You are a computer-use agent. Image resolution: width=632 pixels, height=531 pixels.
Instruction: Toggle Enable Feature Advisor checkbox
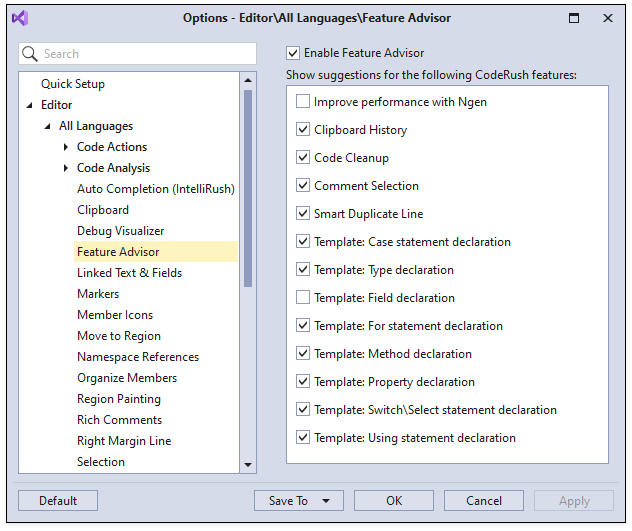coord(293,53)
